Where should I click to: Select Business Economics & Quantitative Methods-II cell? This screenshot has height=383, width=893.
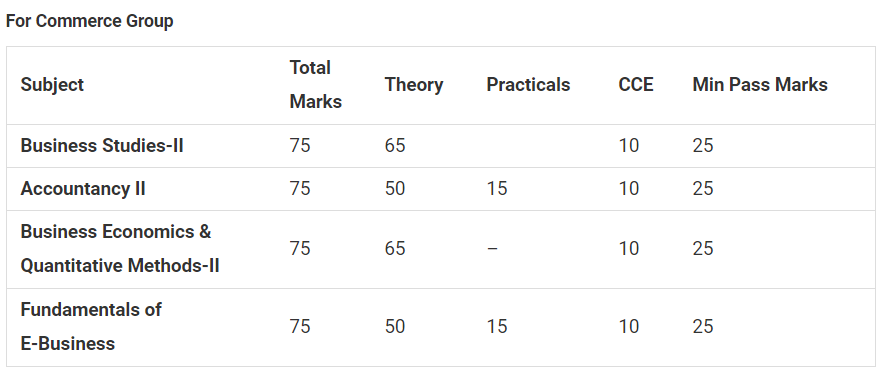120,249
